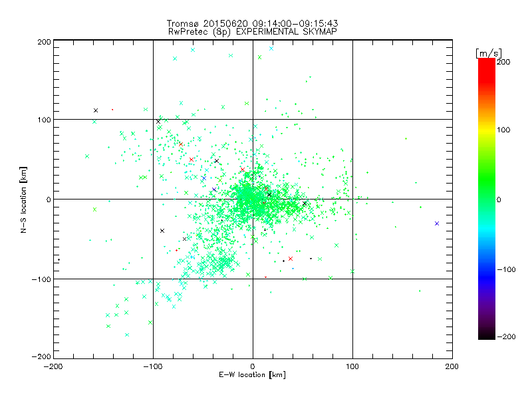This screenshot has width=532, height=399.
Task: Click the colorbar tick label "0"
Action: click(499, 199)
